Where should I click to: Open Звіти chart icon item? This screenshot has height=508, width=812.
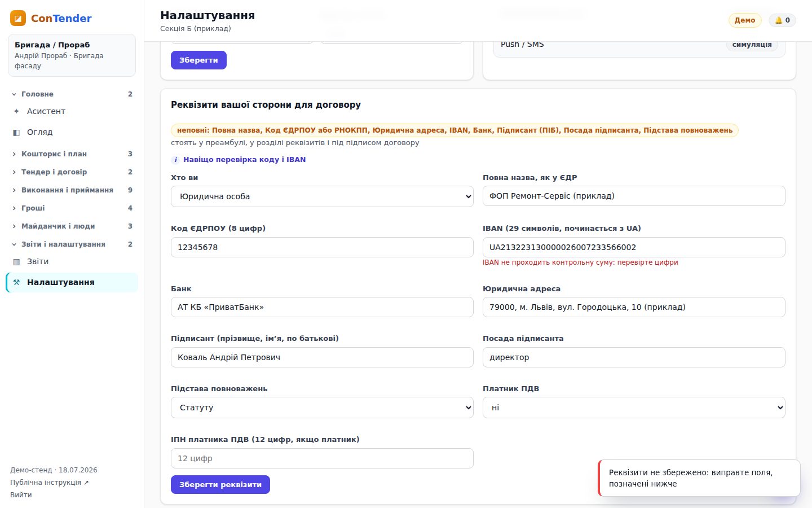click(16, 261)
